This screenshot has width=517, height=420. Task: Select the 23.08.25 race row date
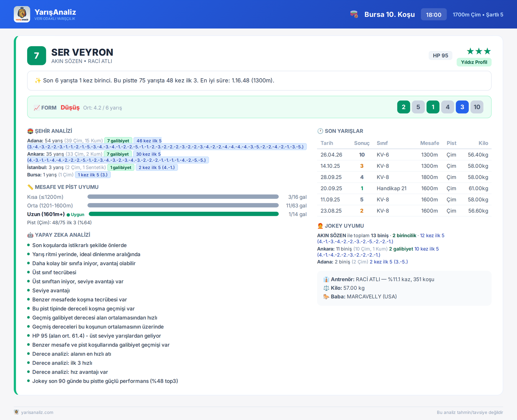pyautogui.click(x=331, y=211)
